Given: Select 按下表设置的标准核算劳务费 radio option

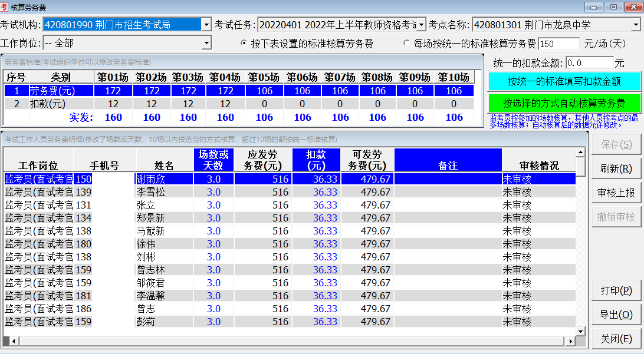Looking at the screenshot, I should [x=244, y=44].
